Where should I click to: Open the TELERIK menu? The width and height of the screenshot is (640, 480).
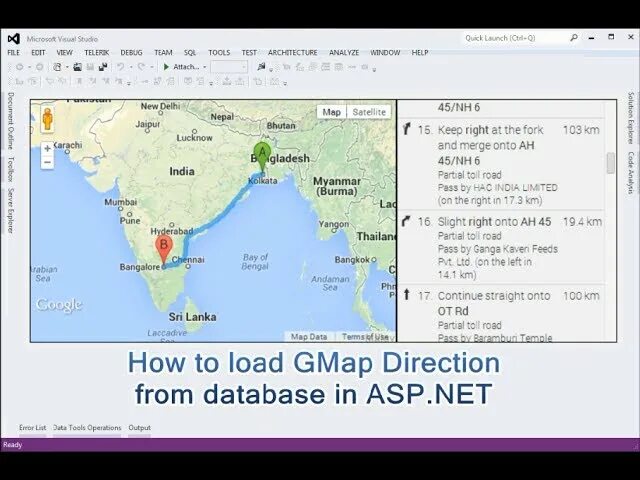tap(97, 53)
